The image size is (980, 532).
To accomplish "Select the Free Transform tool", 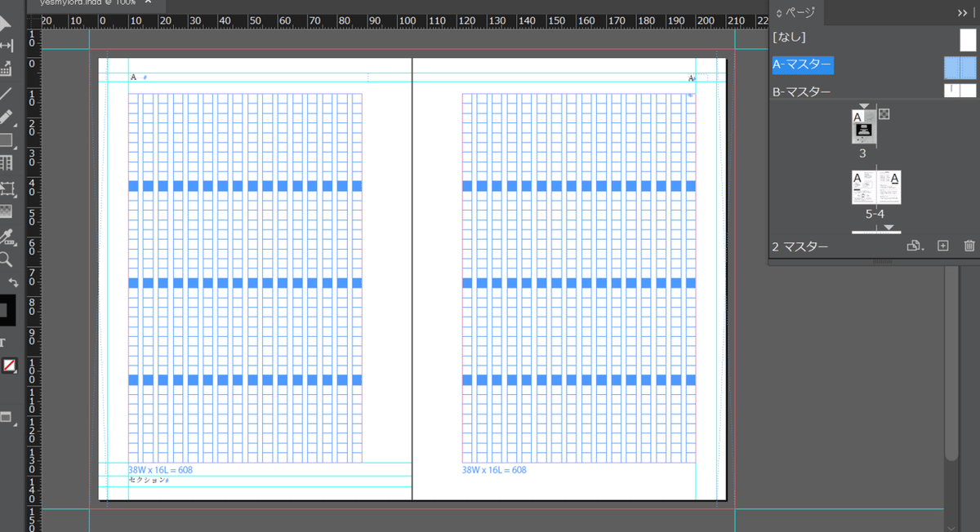I will point(7,188).
